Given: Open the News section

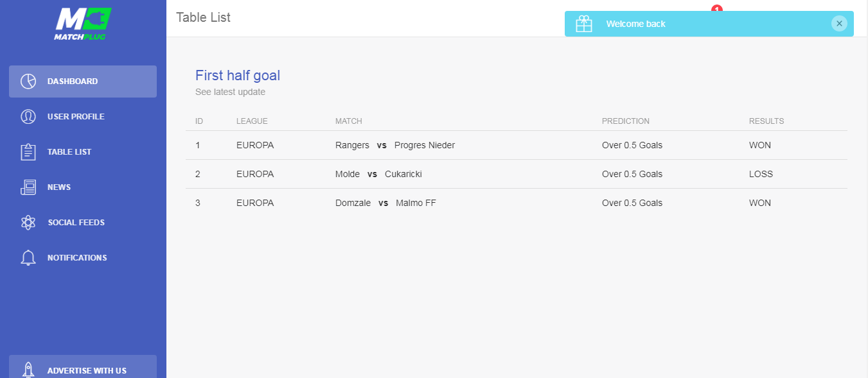Looking at the screenshot, I should [x=83, y=187].
